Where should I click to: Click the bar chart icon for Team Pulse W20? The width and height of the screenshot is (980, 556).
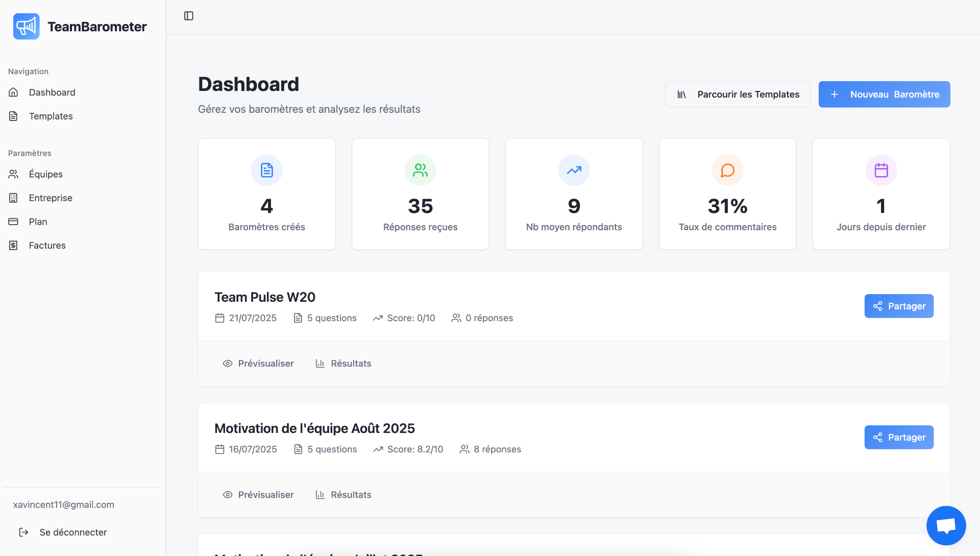tap(320, 364)
